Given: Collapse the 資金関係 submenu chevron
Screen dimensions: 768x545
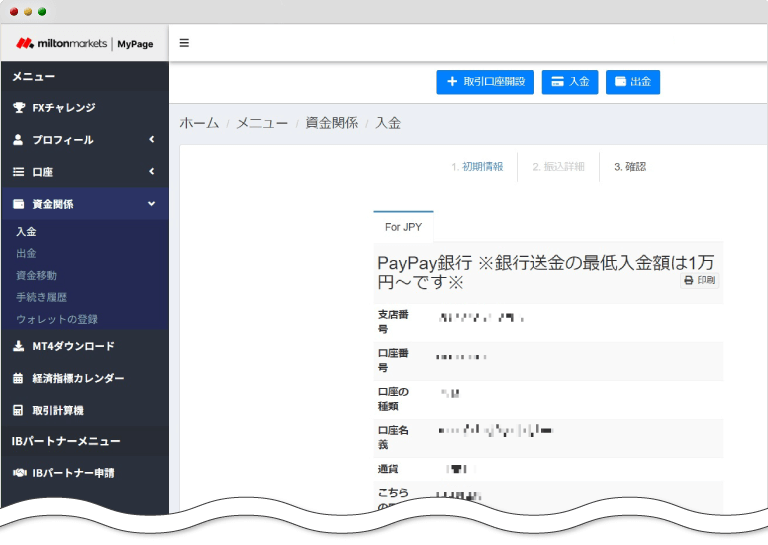Looking at the screenshot, I should pyautogui.click(x=151, y=204).
